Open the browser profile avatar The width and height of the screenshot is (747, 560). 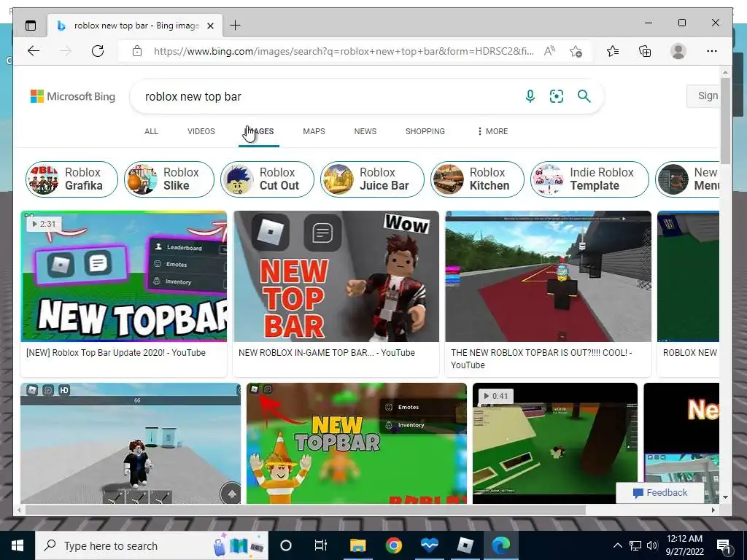(x=678, y=51)
